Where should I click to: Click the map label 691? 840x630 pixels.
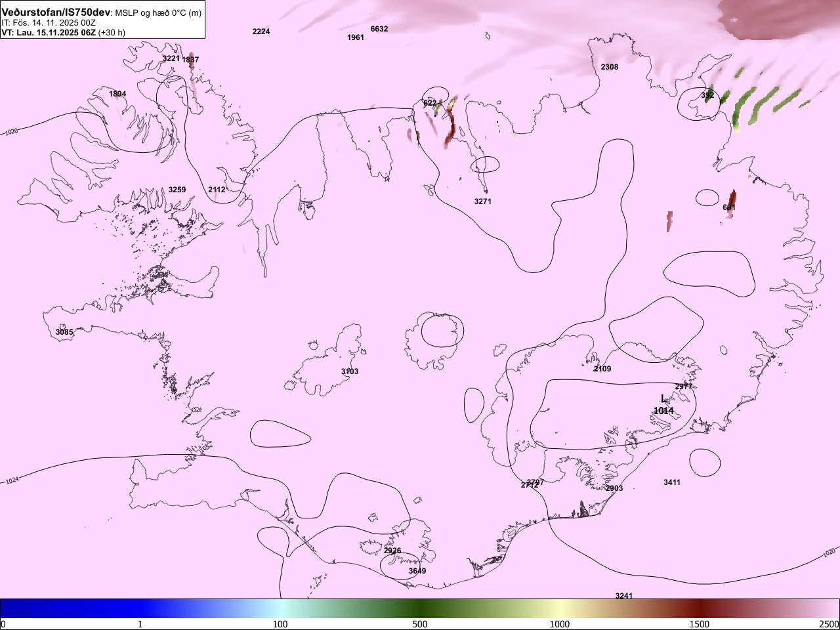(x=729, y=207)
